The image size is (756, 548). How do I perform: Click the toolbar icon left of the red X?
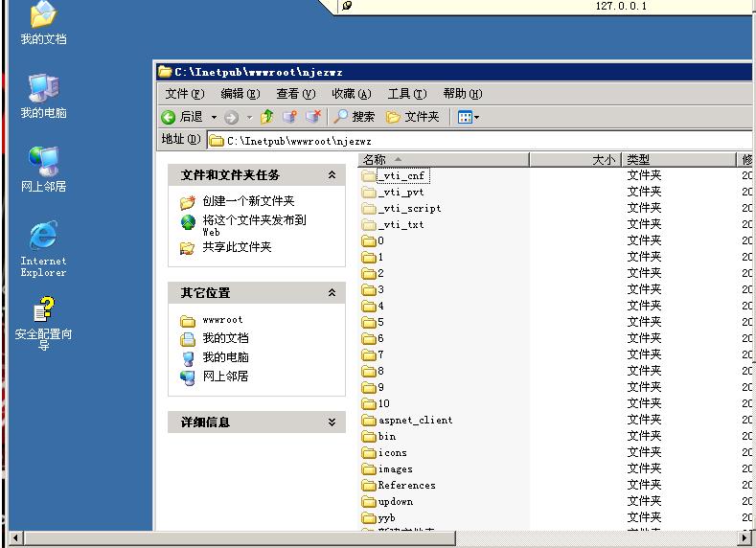click(x=289, y=117)
